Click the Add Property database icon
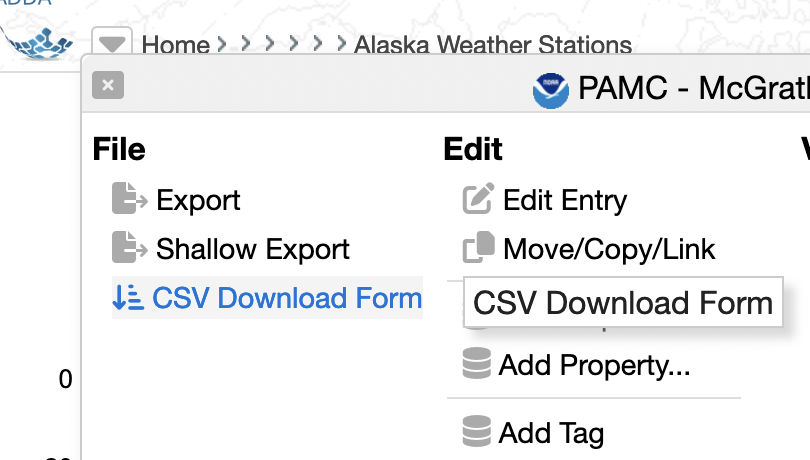The height and width of the screenshot is (460, 810). [477, 365]
